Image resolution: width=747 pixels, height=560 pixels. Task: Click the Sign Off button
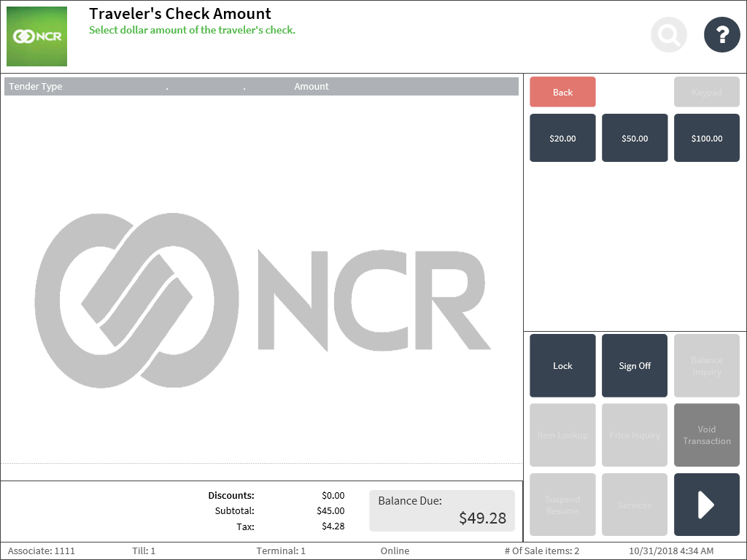click(635, 366)
